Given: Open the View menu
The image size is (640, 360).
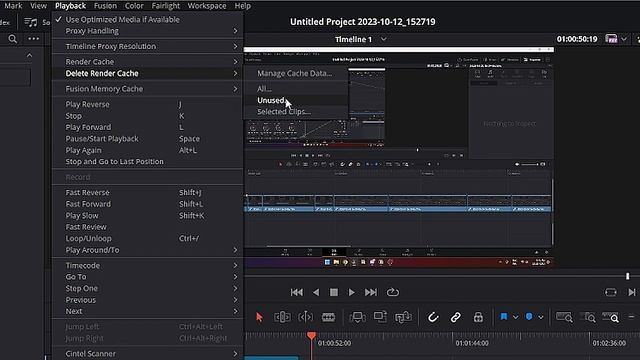Looking at the screenshot, I should point(38,6).
